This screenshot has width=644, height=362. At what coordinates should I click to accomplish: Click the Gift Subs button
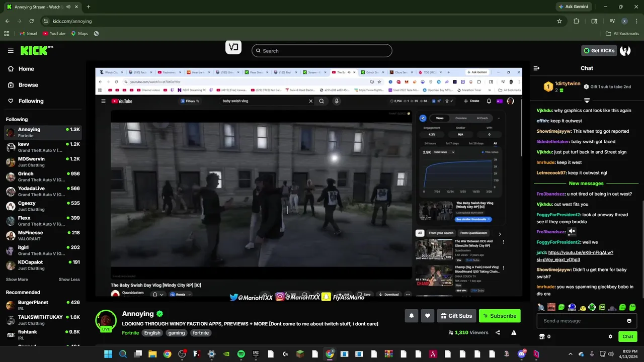[x=456, y=316]
